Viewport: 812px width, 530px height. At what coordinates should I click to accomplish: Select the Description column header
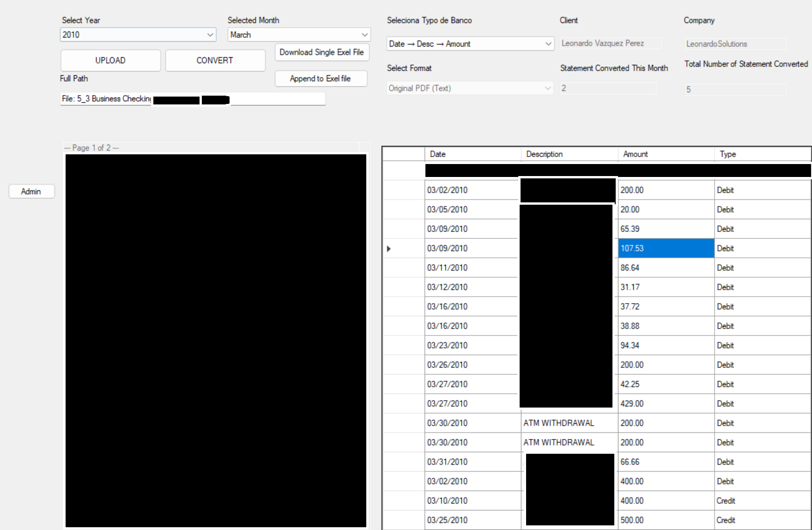(x=569, y=154)
